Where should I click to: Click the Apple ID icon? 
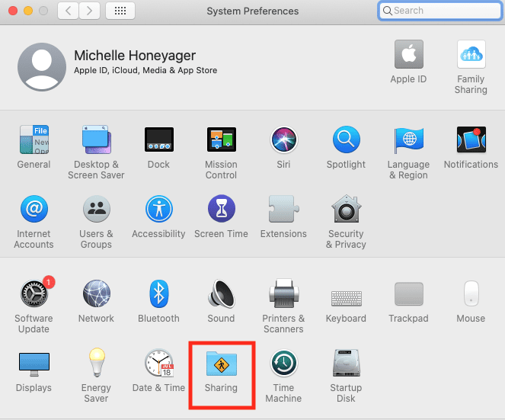click(408, 55)
